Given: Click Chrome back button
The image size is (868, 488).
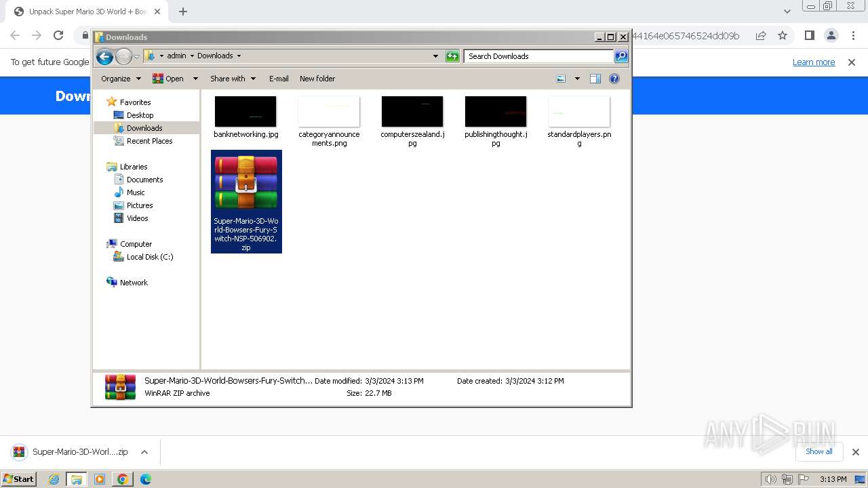Looking at the screenshot, I should pyautogui.click(x=15, y=35).
